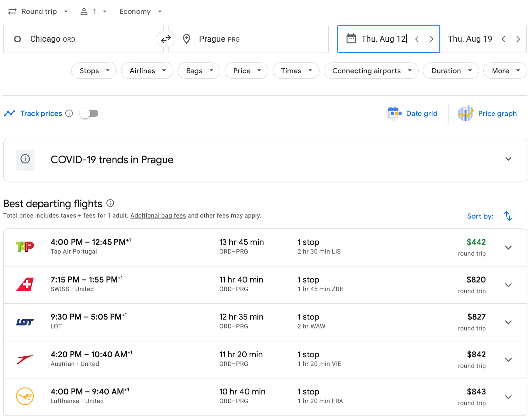Toggle the Track prices switch
The height and width of the screenshot is (420, 531).
89,113
